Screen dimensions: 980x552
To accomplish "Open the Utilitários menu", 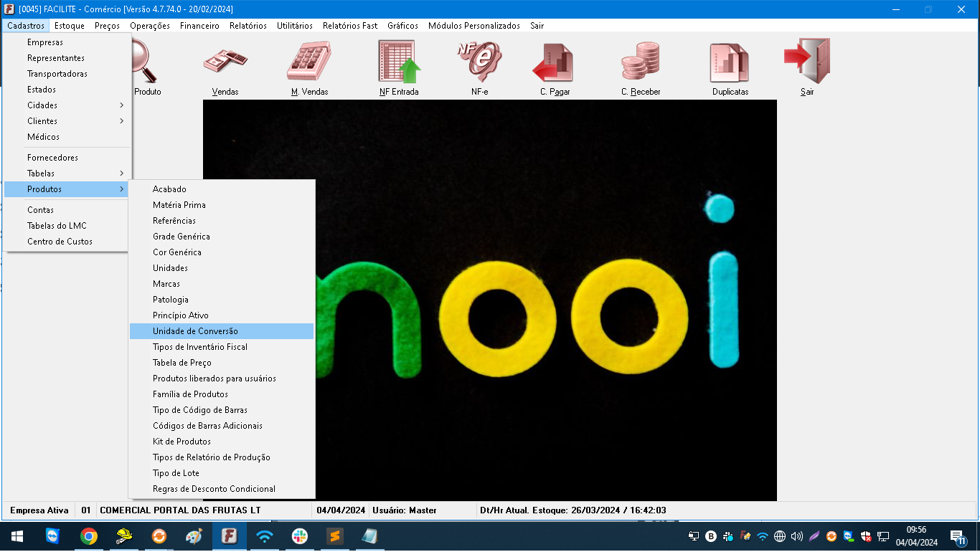I will pyautogui.click(x=295, y=26).
